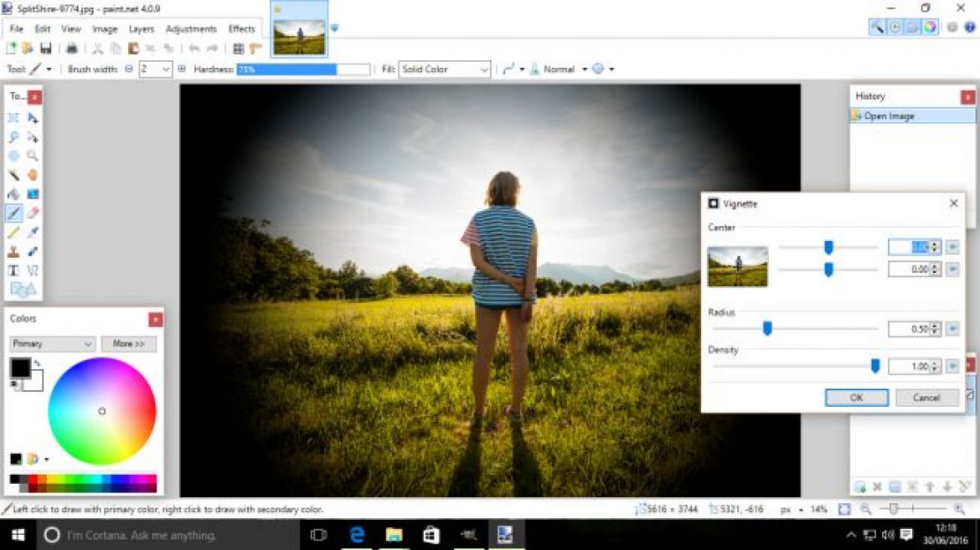Open the Effects menu

(x=241, y=28)
